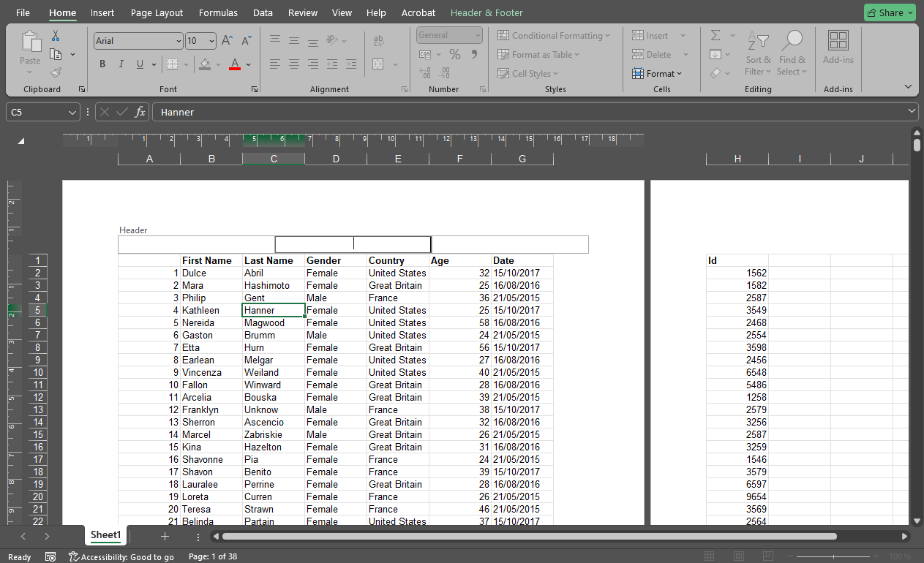This screenshot has width=924, height=563.
Task: Expand the formula bar
Action: [x=912, y=110]
